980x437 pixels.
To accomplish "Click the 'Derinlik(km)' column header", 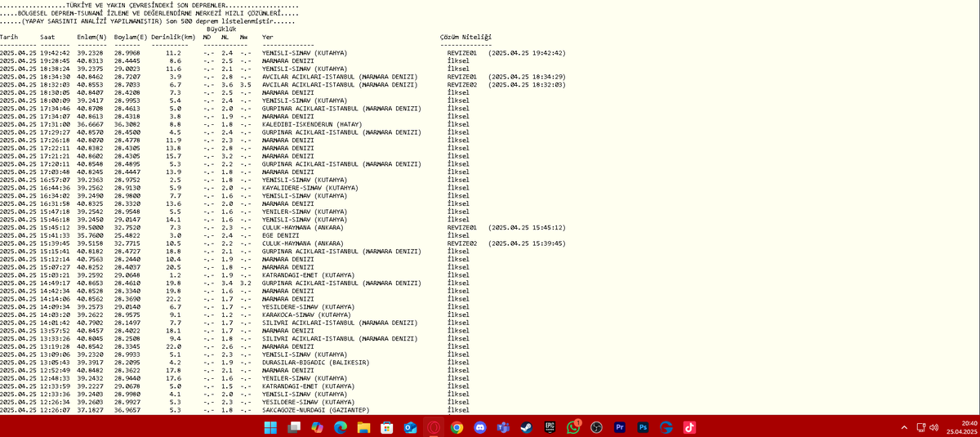I will coord(173,38).
